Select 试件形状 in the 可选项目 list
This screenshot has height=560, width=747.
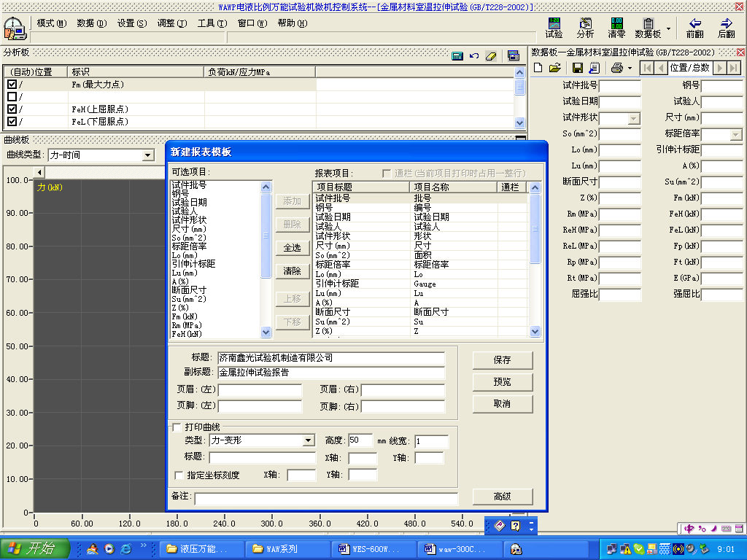tap(189, 220)
